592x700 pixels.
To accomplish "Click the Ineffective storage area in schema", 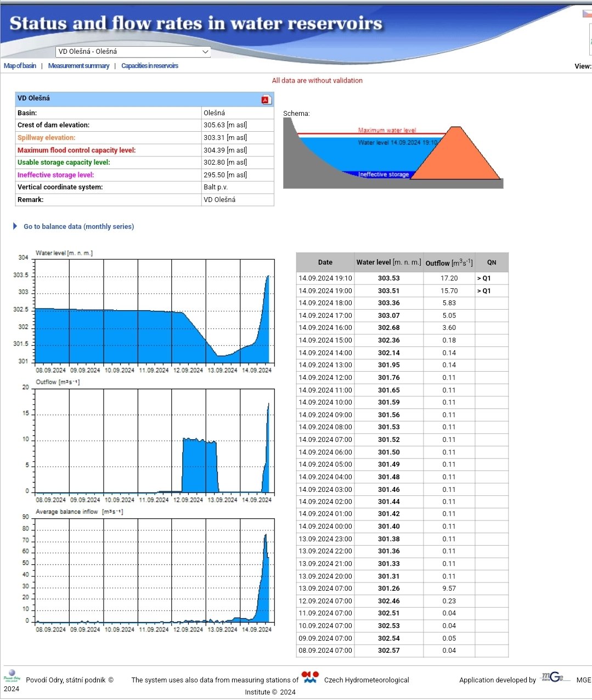I will (383, 175).
